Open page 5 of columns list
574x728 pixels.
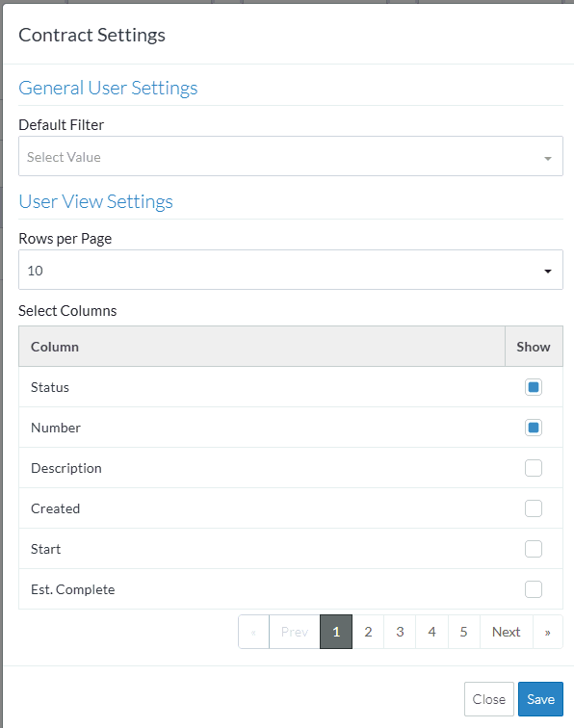463,632
